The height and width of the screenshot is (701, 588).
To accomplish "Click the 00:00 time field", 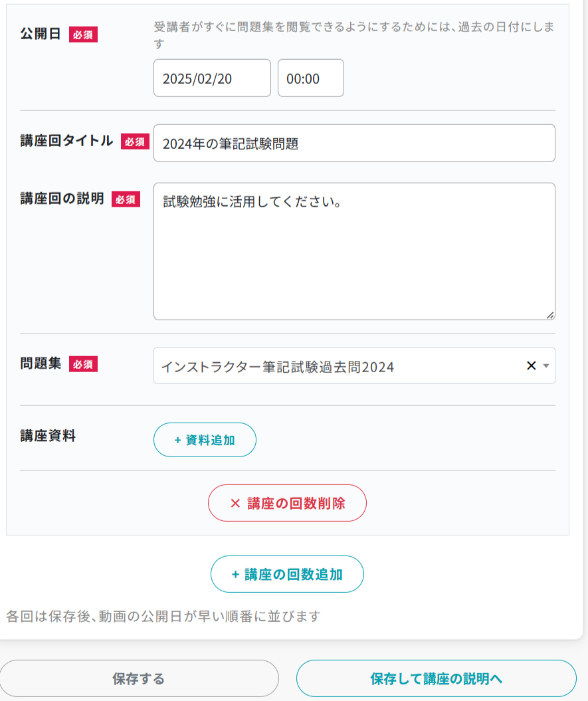I will (310, 78).
